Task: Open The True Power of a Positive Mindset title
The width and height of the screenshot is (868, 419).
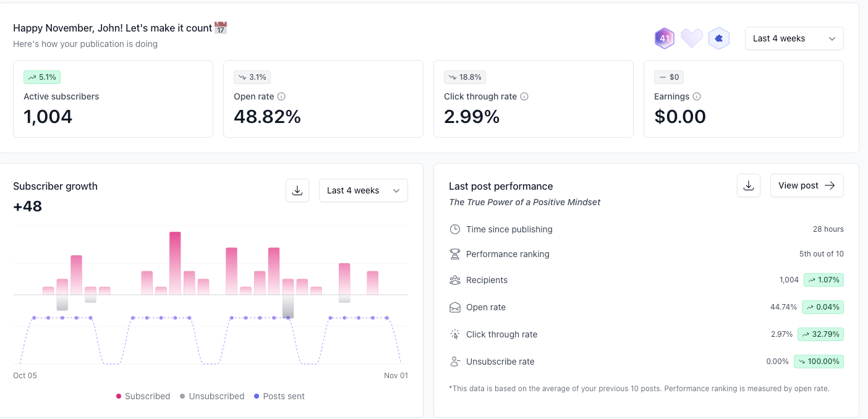Action: pos(524,202)
